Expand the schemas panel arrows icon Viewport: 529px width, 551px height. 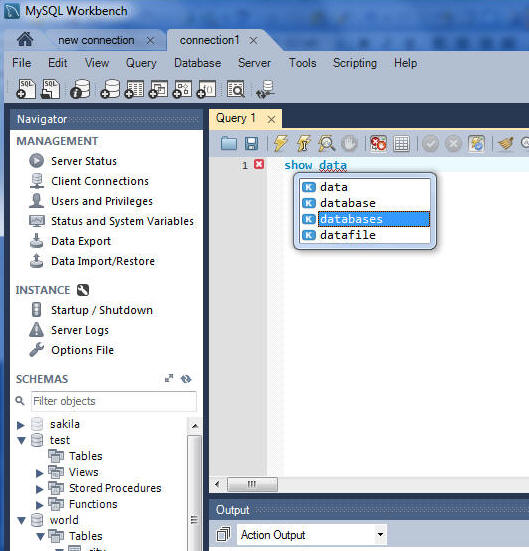point(169,378)
